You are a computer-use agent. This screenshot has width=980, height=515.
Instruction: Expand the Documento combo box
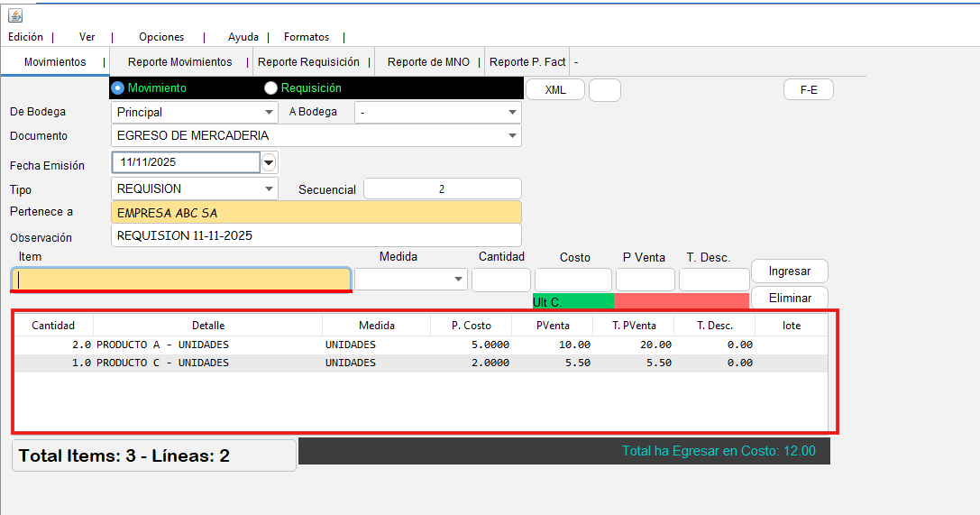(512, 136)
